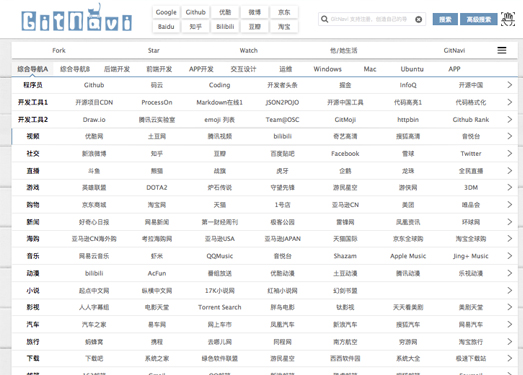Viewport: 523px width, 375px height.
Task: Open 3DM link in 游戏 row
Action: point(471,188)
